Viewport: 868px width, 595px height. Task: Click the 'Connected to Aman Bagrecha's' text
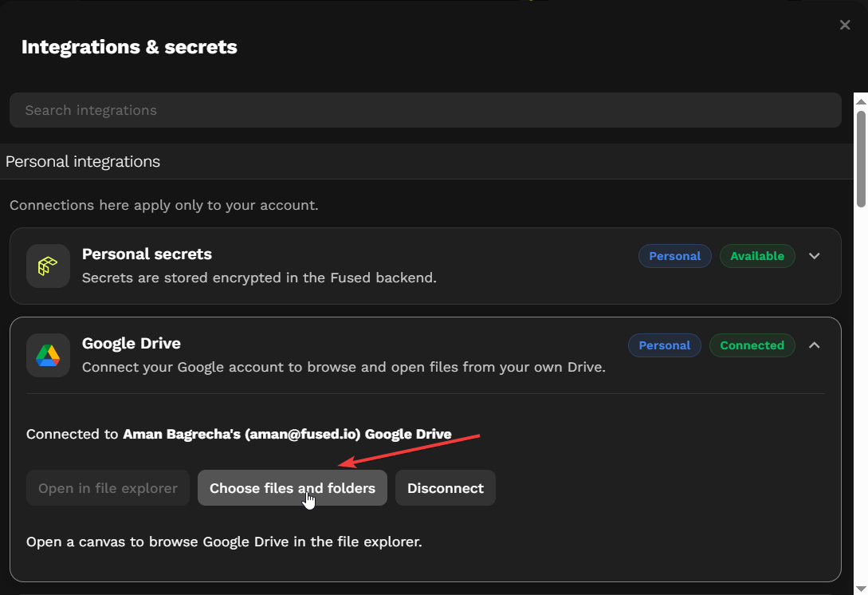[x=238, y=435]
